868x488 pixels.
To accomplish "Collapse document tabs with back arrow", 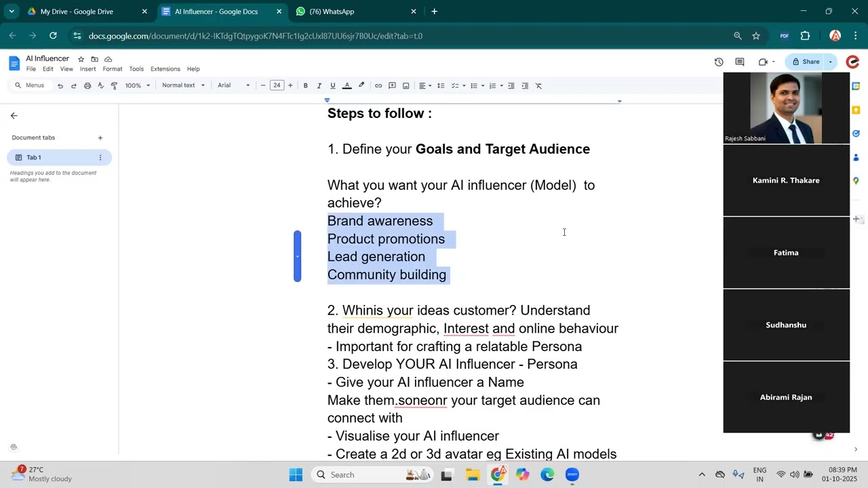I will click(x=14, y=116).
